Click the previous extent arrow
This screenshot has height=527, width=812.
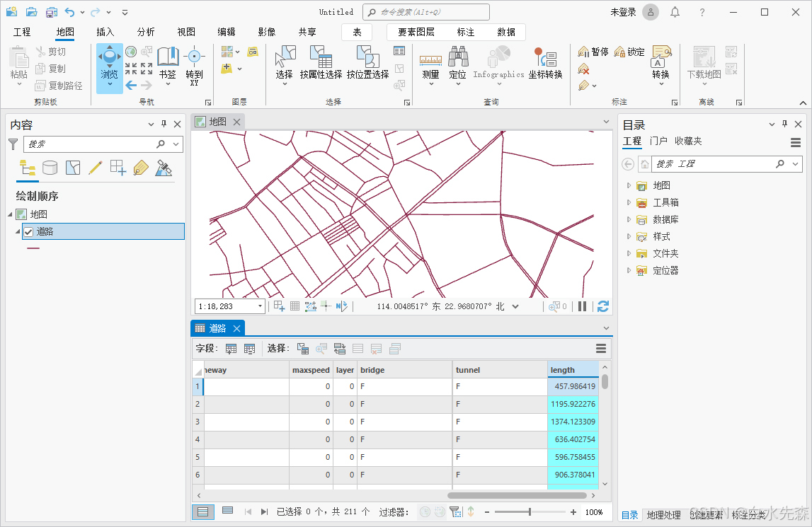pos(131,86)
